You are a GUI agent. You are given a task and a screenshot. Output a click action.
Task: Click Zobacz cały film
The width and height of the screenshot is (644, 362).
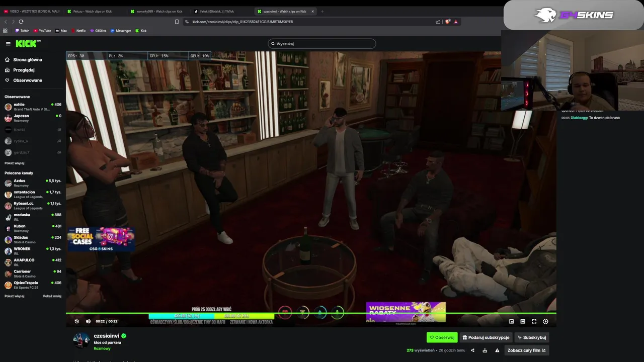[x=526, y=350]
